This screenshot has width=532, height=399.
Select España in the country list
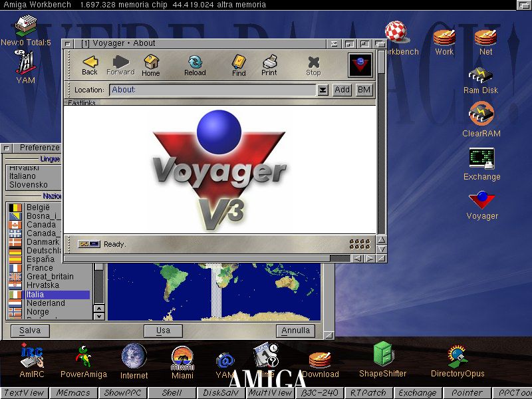41,259
